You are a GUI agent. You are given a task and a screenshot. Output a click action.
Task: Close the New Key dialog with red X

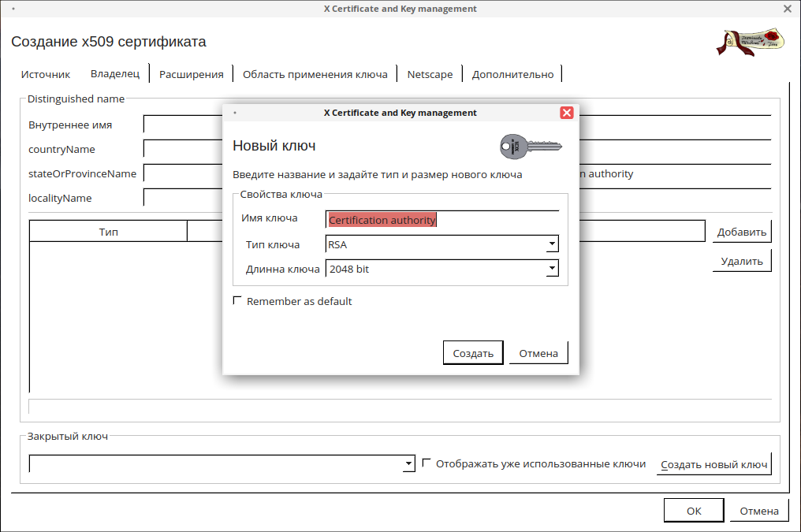pyautogui.click(x=566, y=113)
